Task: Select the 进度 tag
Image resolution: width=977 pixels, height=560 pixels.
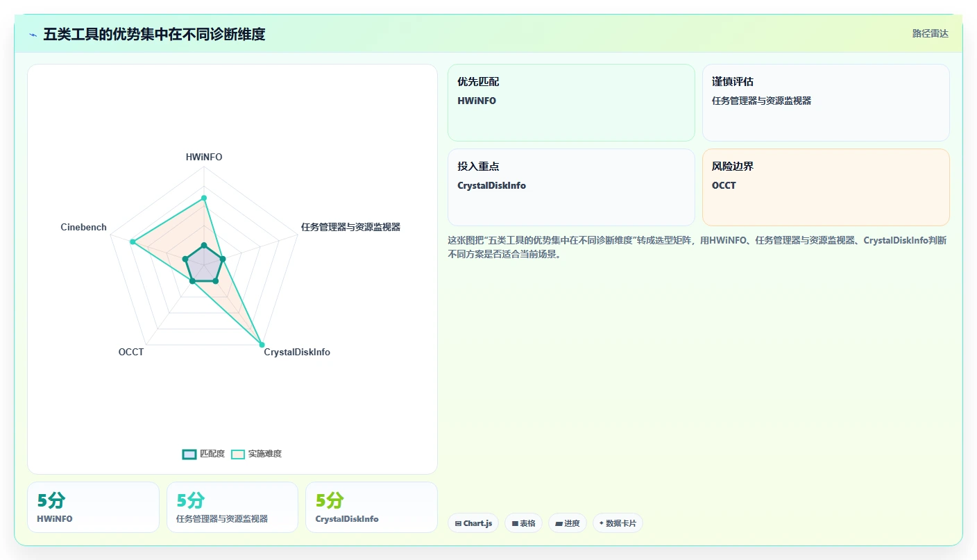Action: [x=568, y=523]
